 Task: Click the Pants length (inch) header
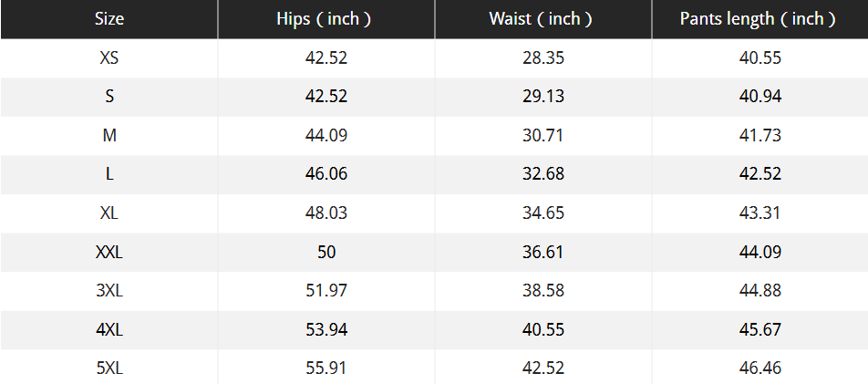click(759, 19)
